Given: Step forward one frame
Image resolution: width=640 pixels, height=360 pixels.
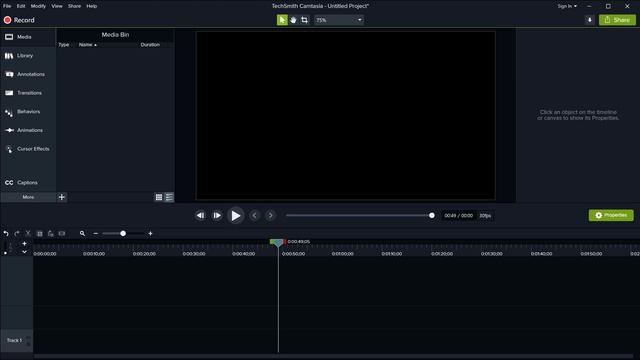Looking at the screenshot, I should click(x=217, y=216).
